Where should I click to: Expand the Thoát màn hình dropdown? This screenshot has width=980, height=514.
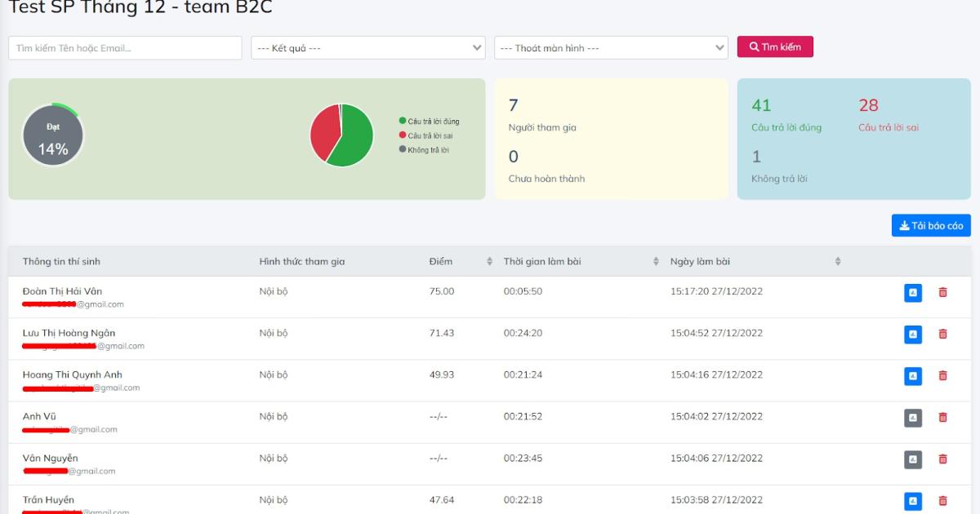608,47
